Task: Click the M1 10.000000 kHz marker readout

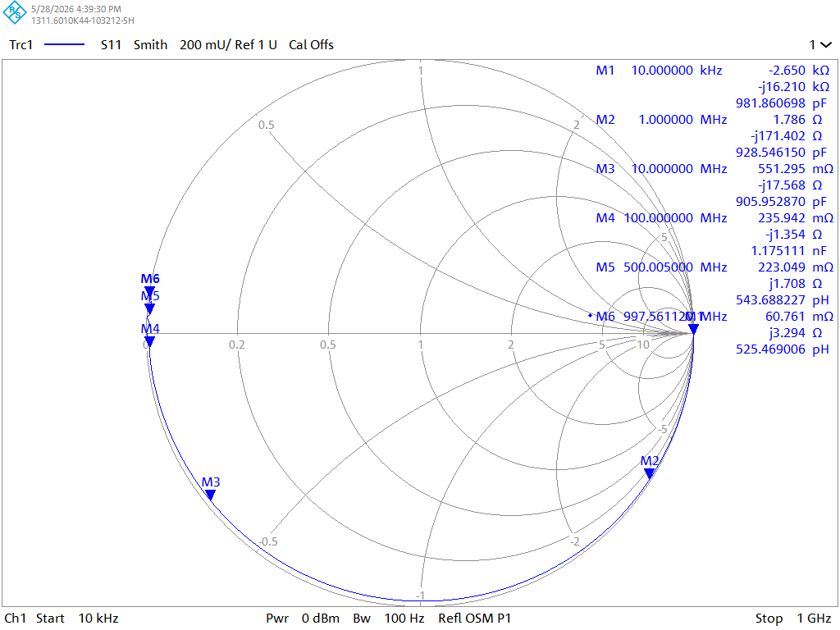Action: pyautogui.click(x=659, y=71)
